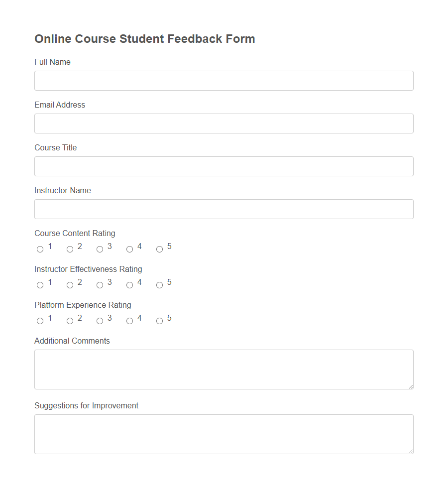Screen dimensions: 448x498
Task: Select rating 4 for Course Content
Action: click(x=129, y=249)
